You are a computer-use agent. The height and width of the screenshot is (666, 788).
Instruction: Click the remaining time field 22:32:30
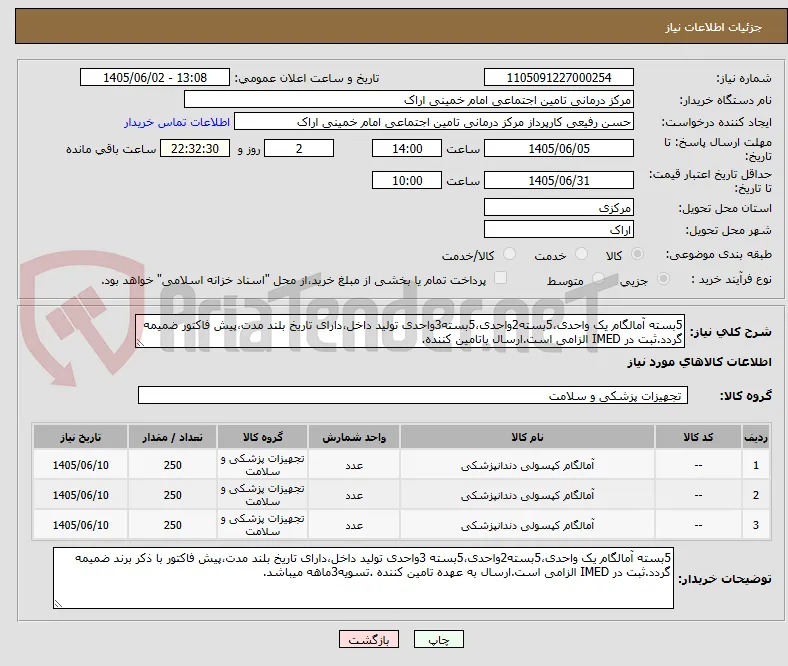tap(194, 148)
